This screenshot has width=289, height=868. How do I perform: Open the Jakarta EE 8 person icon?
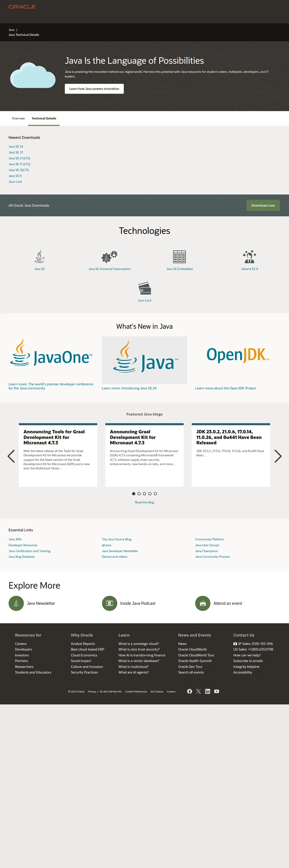coord(249,256)
